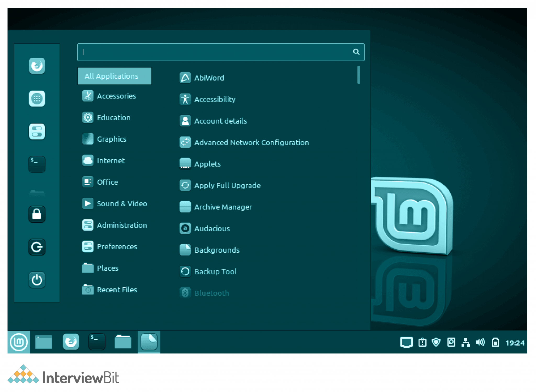This screenshot has width=536, height=392.
Task: Open Archive Manager application
Action: [x=223, y=207]
